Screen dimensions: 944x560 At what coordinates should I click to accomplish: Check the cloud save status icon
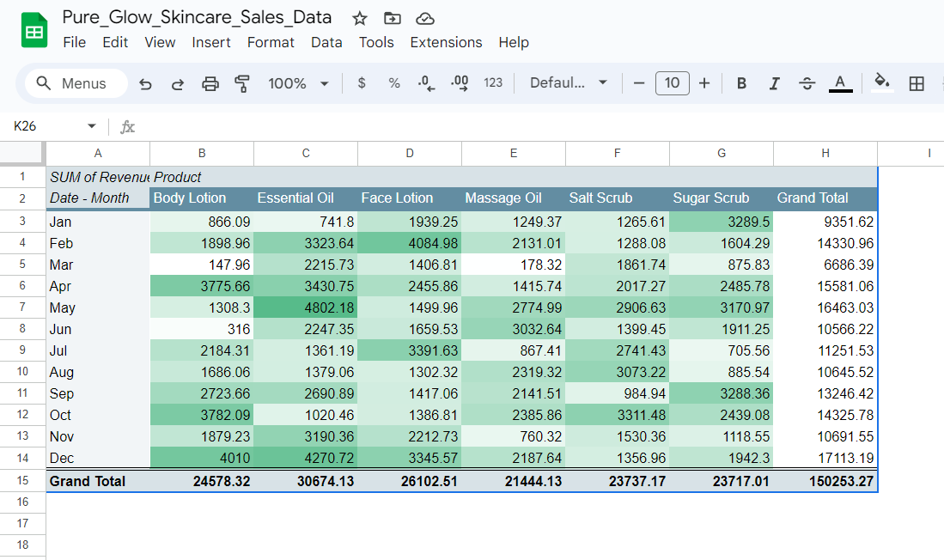[x=425, y=19]
